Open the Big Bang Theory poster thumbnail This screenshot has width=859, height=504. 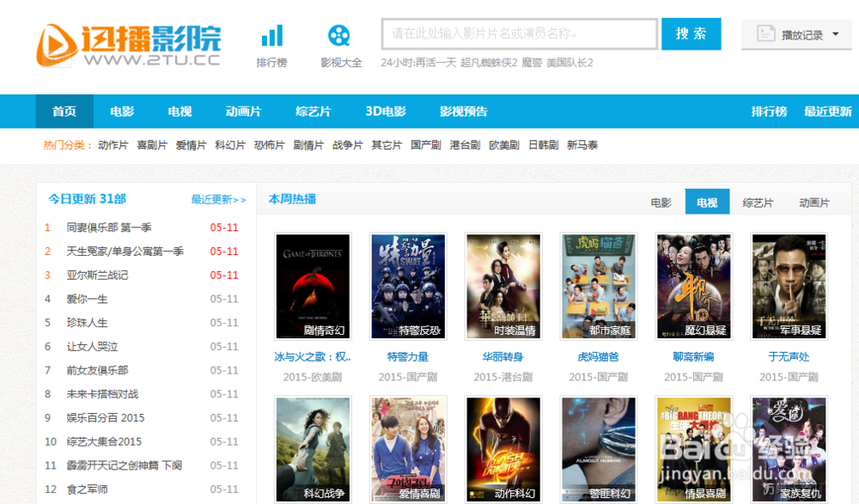(x=693, y=449)
